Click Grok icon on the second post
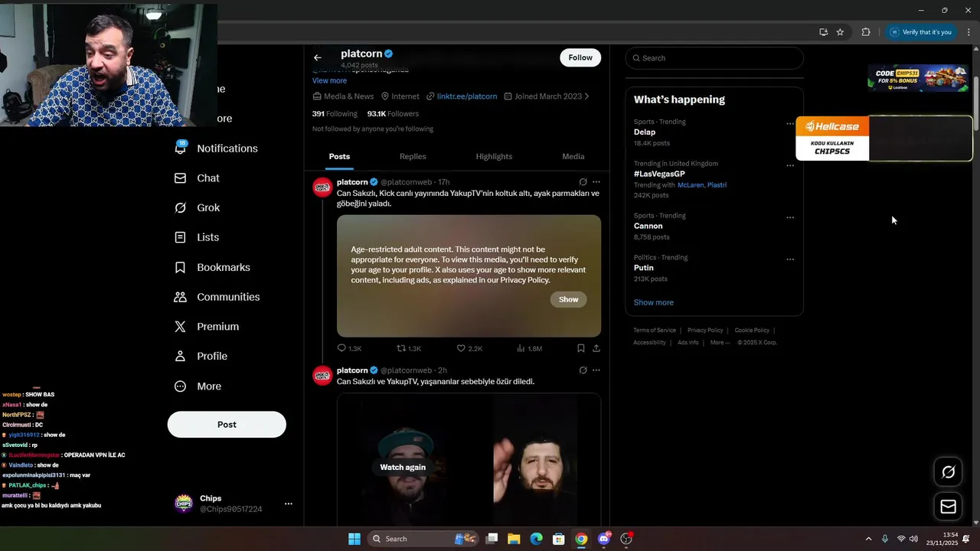Screen dimensions: 980x551 pos(583,370)
